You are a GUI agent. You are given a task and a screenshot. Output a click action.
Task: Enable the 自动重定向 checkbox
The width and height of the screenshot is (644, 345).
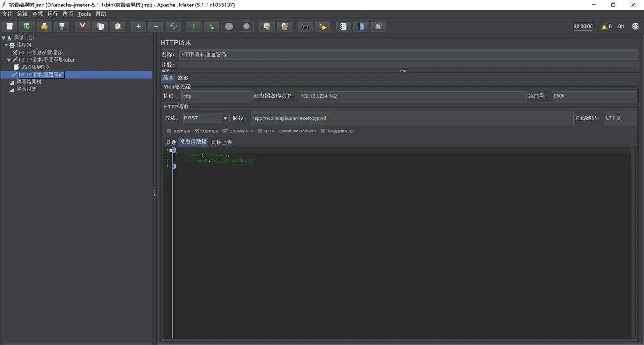click(x=169, y=131)
